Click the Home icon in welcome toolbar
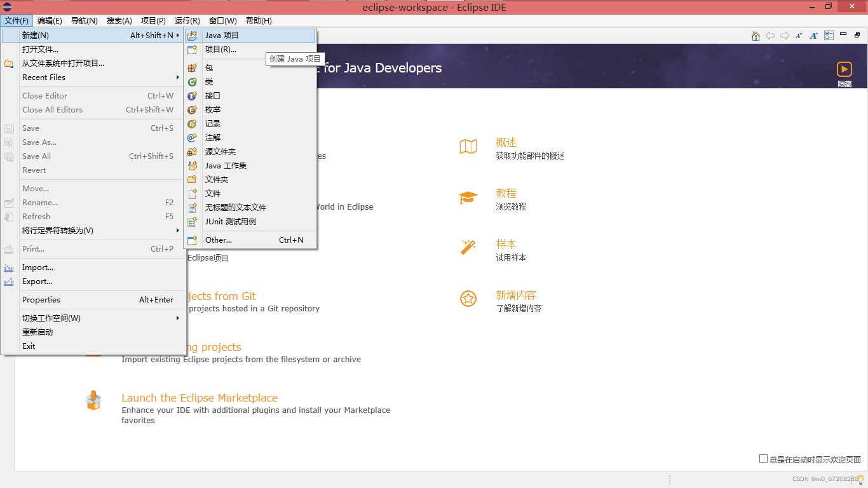This screenshot has height=488, width=868. [756, 36]
